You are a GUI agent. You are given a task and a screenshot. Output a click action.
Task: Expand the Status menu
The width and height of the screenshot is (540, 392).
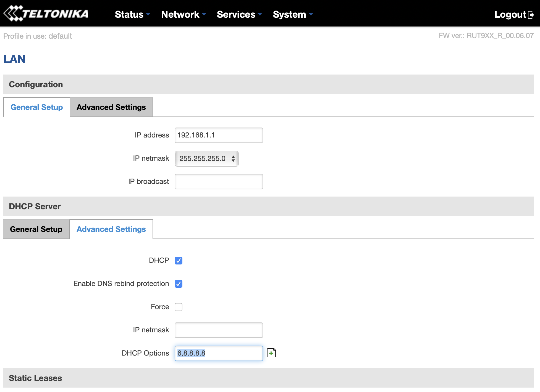132,14
